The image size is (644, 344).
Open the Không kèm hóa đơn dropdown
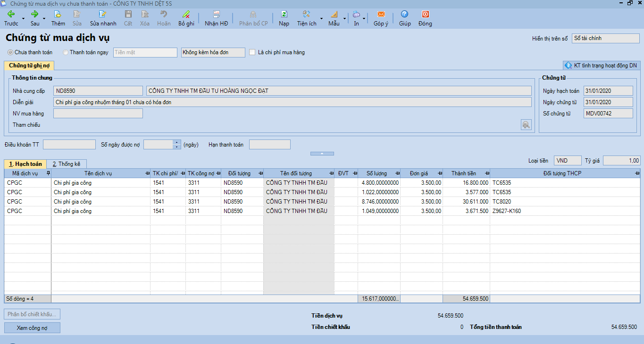pyautogui.click(x=213, y=52)
